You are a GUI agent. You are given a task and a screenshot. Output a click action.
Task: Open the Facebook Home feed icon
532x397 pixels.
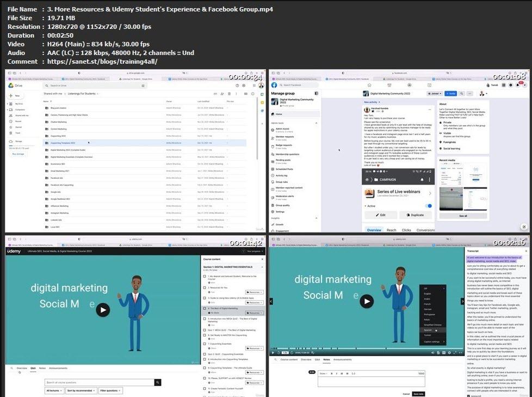pos(369,85)
